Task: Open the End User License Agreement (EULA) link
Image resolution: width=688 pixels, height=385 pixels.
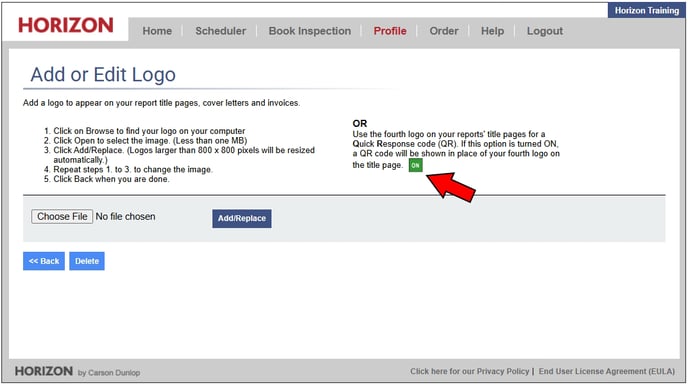Action: pyautogui.click(x=607, y=371)
